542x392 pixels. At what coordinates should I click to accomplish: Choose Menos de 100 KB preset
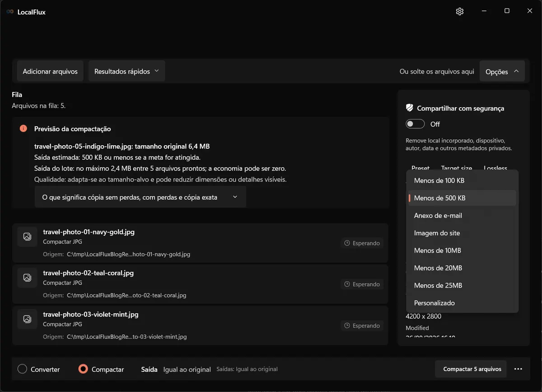coord(462,180)
